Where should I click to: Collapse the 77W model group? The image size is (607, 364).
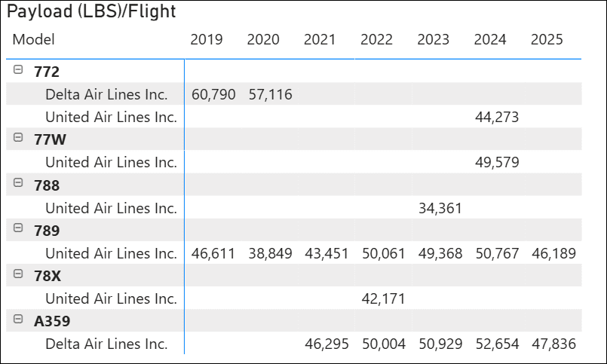pyautogui.click(x=18, y=139)
